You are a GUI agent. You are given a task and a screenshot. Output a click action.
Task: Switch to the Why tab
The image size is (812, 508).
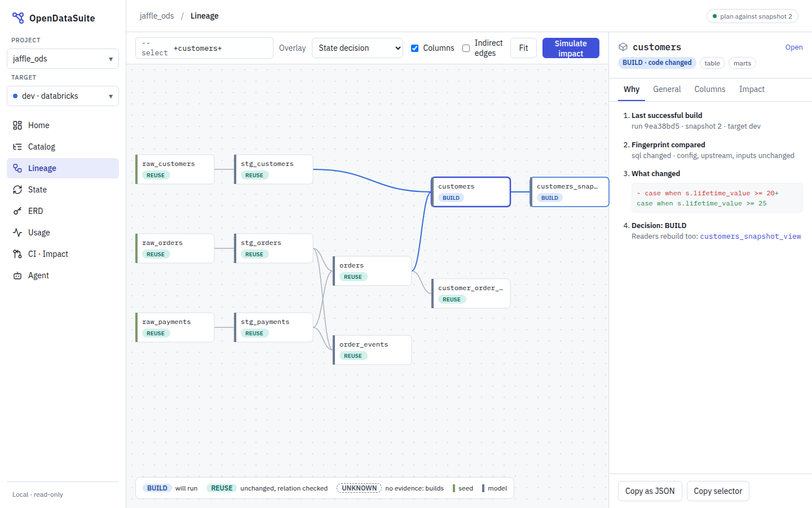pos(632,89)
